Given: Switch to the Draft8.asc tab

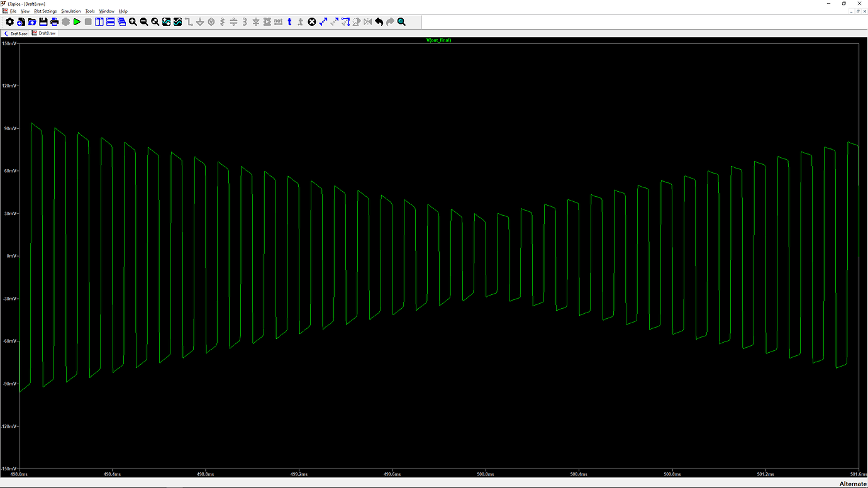Looking at the screenshot, I should click(x=17, y=33).
